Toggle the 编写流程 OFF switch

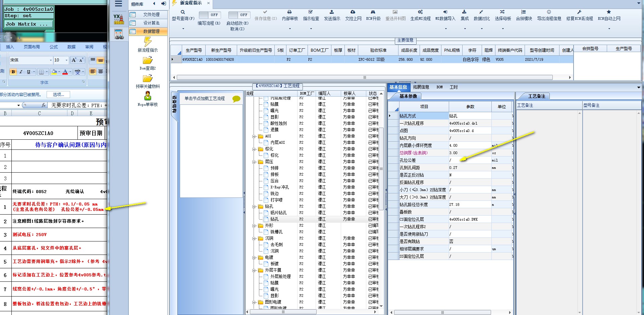[x=209, y=15]
